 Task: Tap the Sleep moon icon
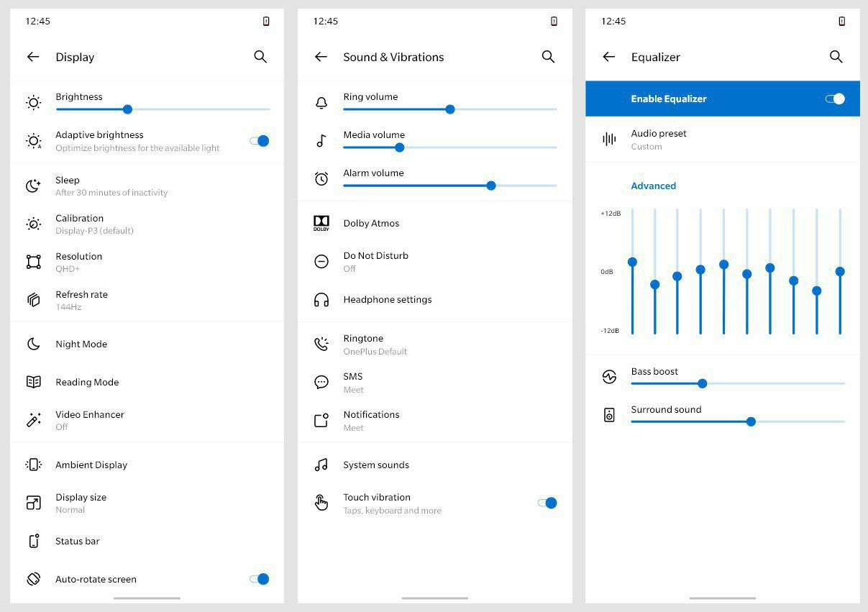[x=33, y=186]
